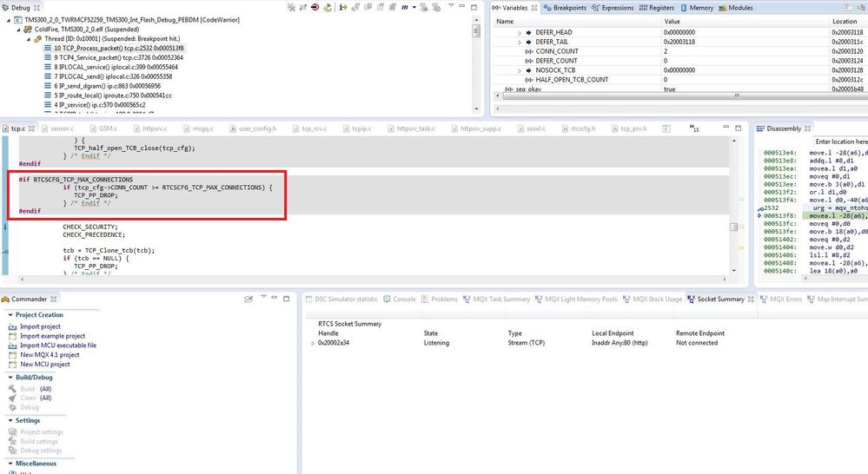The width and height of the screenshot is (868, 474).
Task: Select stack frame 8 IPLOCAL_service()
Action: coord(110,67)
